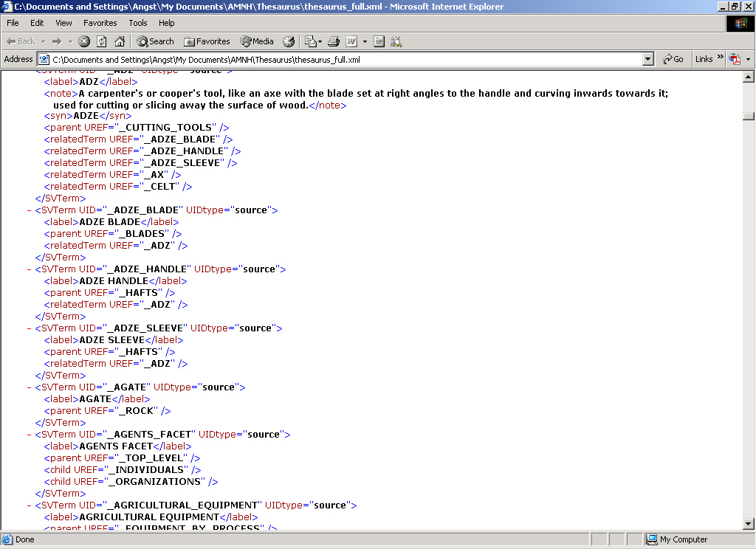The width and height of the screenshot is (756, 549).
Task: Click the Refresh page icon
Action: 102,41
